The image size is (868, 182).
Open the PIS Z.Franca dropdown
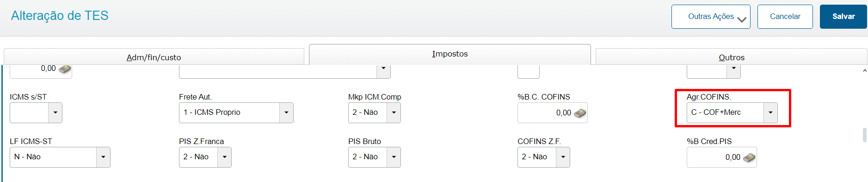224,157
